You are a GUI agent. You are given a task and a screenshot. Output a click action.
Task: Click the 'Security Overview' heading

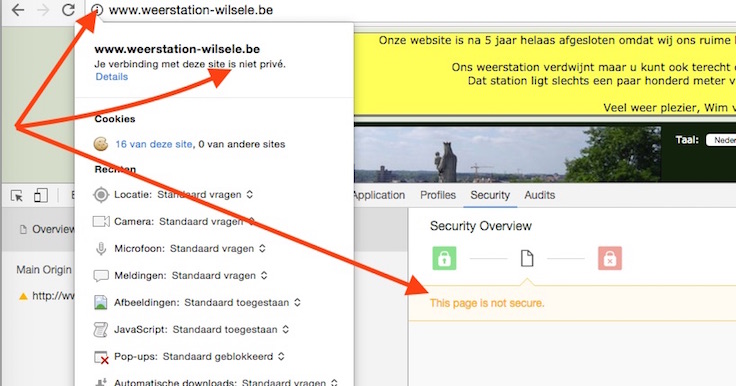click(481, 226)
